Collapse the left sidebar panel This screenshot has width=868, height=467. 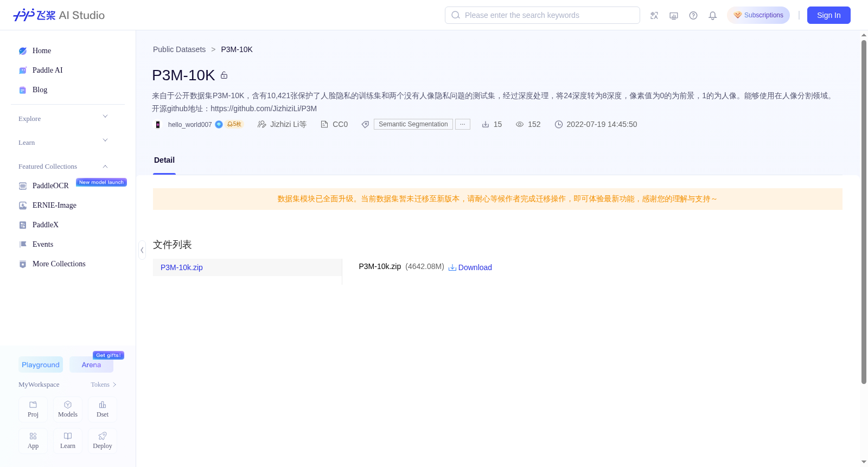pyautogui.click(x=142, y=250)
